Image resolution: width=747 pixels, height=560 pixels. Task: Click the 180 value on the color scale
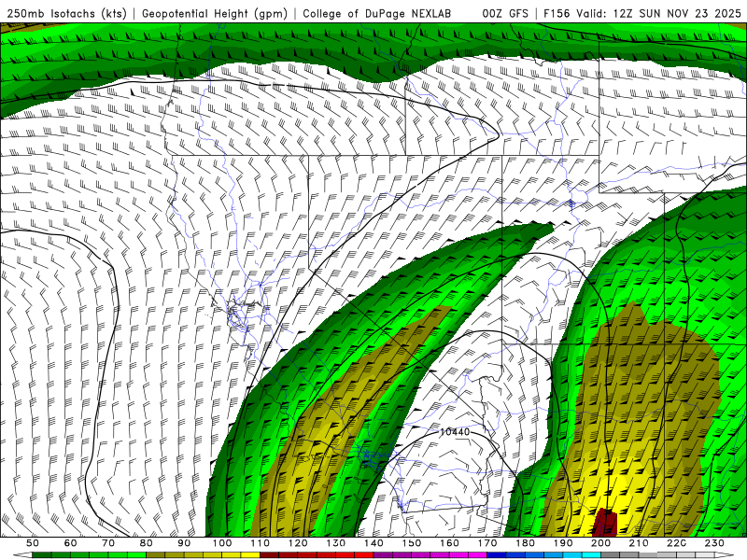pos(526,543)
